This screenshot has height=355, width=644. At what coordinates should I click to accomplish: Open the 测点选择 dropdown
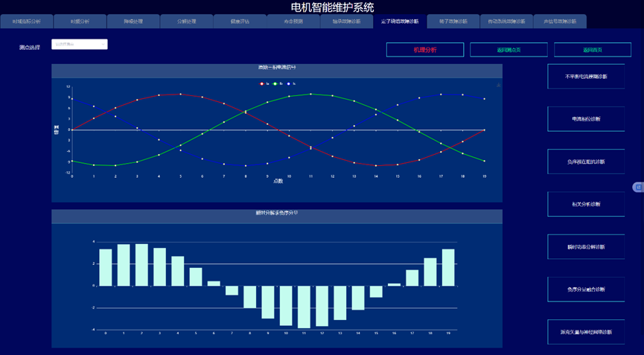(80, 45)
